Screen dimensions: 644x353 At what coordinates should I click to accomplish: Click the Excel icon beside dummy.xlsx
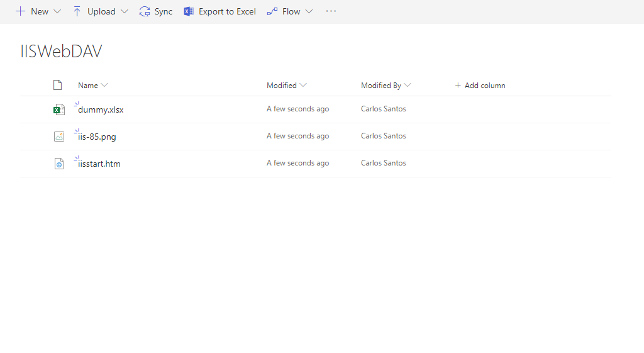pyautogui.click(x=58, y=109)
